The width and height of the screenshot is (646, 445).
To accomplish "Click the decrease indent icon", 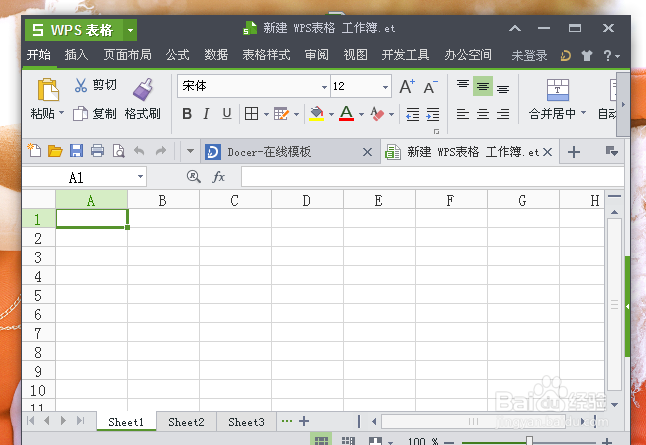I will (412, 114).
